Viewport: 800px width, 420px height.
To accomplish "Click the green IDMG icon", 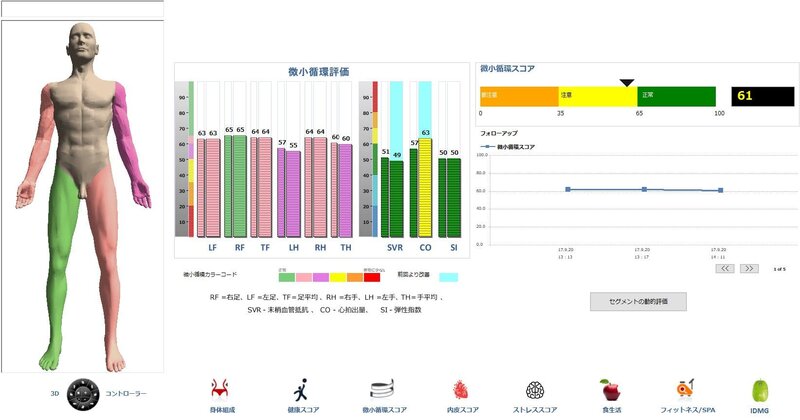I will 760,389.
